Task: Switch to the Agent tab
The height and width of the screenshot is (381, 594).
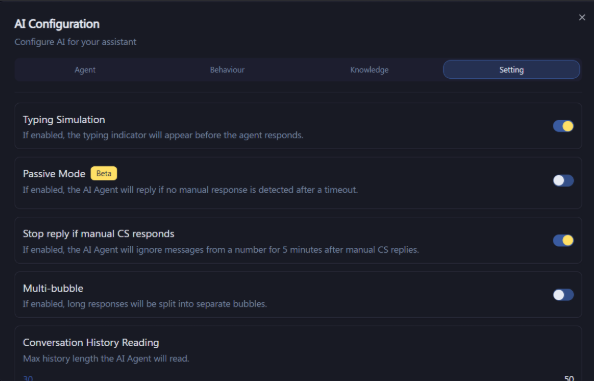Action: 85,70
